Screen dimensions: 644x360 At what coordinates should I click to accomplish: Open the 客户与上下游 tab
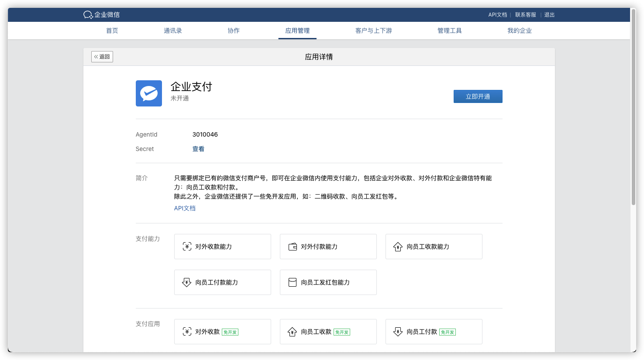pos(374,31)
